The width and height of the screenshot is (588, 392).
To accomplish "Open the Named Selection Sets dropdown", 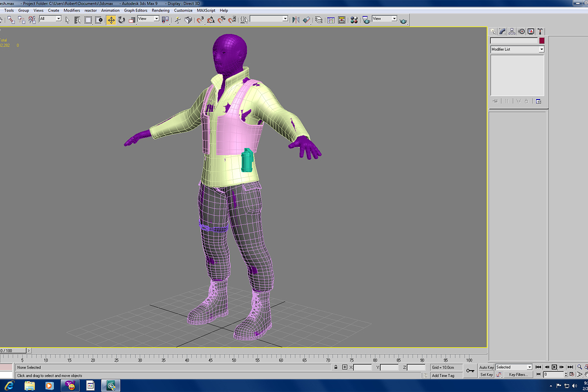I will coord(269,19).
